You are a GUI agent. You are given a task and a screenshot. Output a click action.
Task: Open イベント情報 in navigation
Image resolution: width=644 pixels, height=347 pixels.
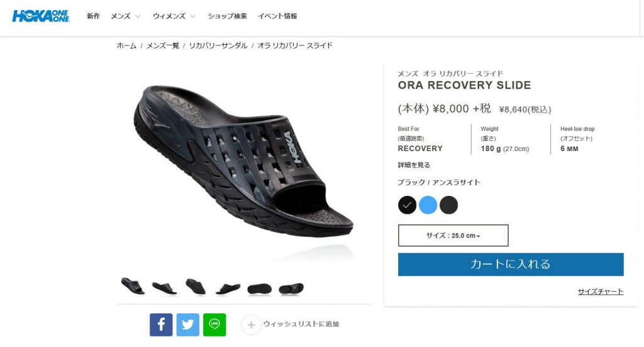(x=277, y=16)
